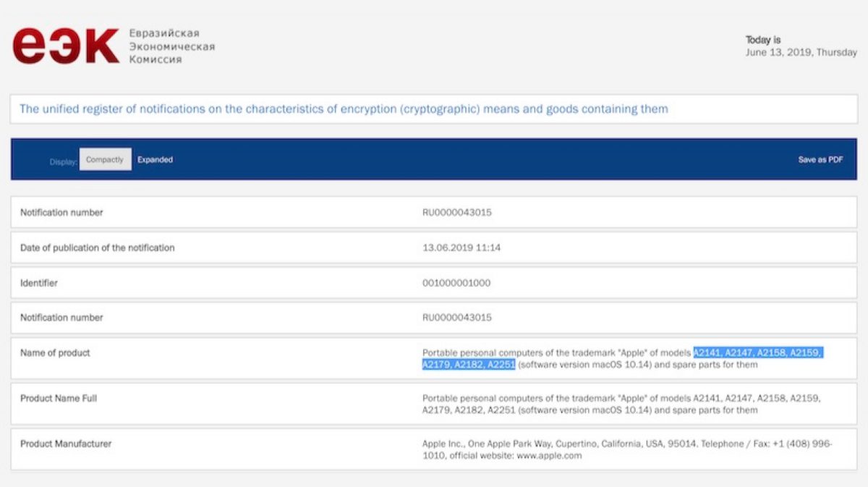Screen dimensions: 868x487
Task: Click the "Identifier" row label
Action: point(39,283)
